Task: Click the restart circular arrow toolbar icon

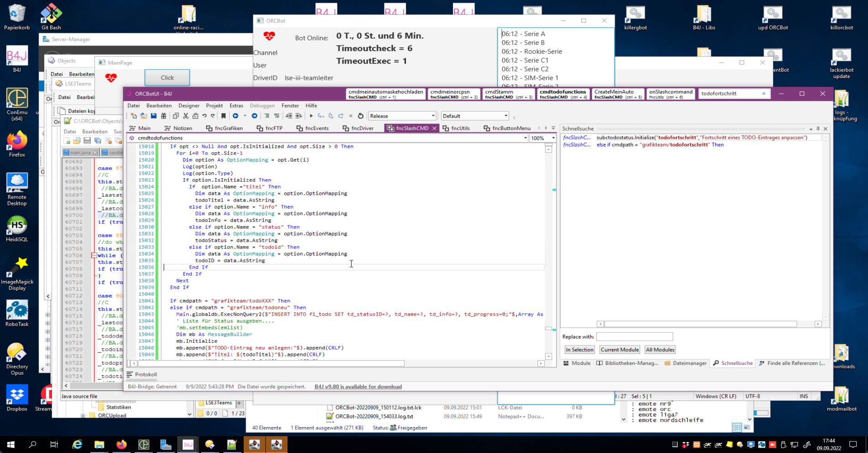Action: tap(360, 116)
